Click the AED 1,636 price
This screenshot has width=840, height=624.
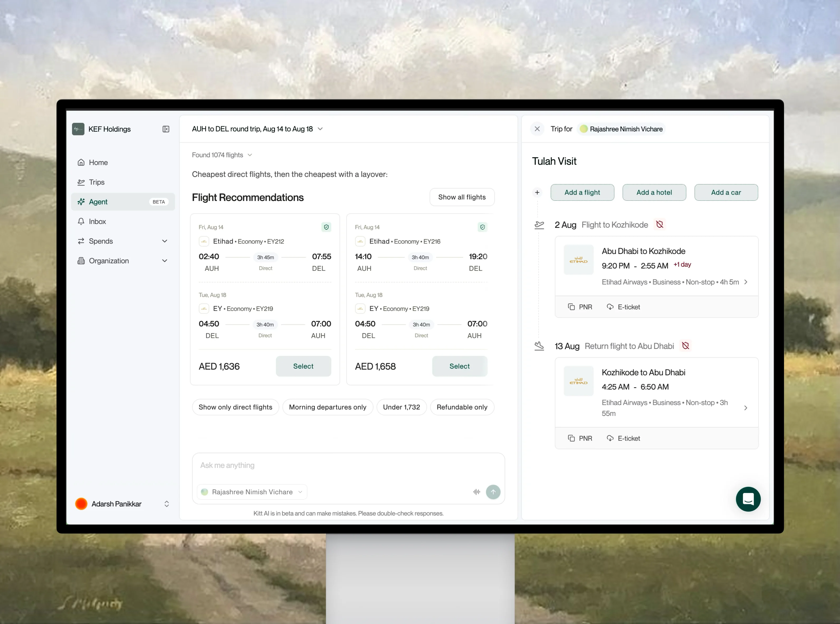coord(219,366)
